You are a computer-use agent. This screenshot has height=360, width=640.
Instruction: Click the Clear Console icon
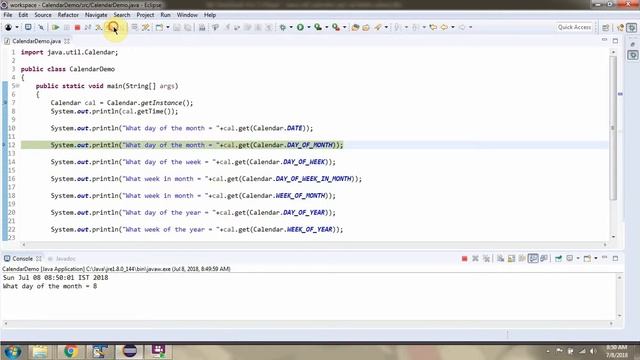tap(500, 258)
